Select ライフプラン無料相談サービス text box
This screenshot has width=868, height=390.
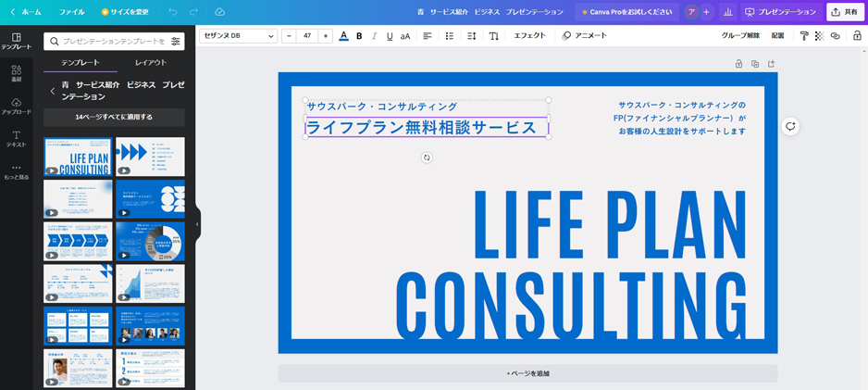(x=427, y=128)
